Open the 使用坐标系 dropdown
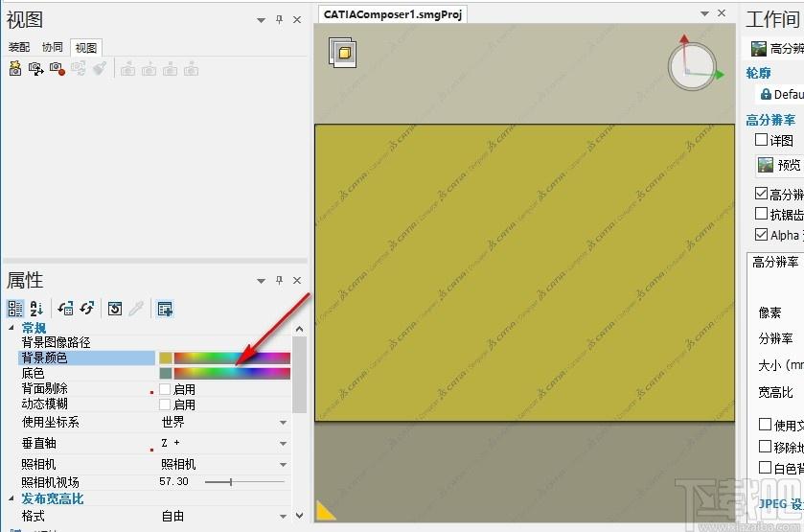 click(283, 422)
